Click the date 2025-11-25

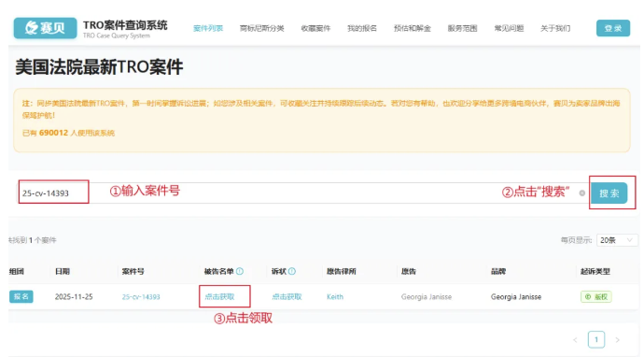(74, 297)
